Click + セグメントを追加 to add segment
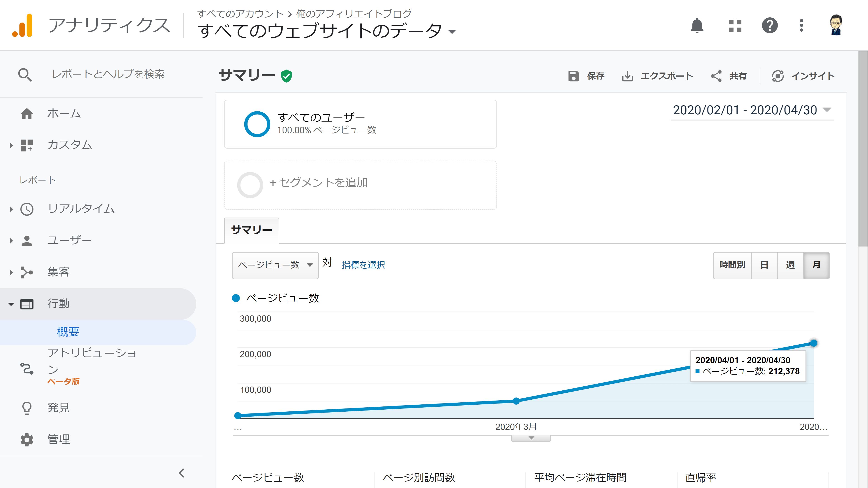Screen dimensions: 868x488 pyautogui.click(x=318, y=183)
